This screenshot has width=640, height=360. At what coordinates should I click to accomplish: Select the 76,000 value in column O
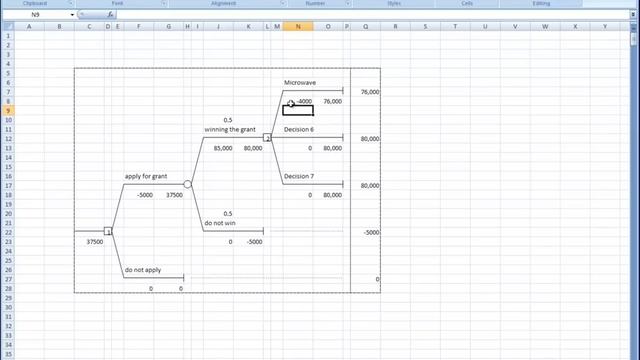pos(333,101)
